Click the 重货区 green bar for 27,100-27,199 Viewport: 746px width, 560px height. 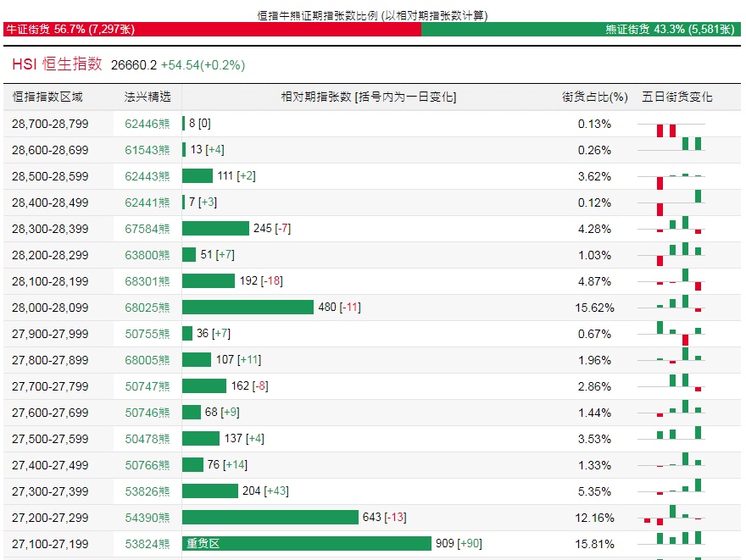(x=306, y=543)
